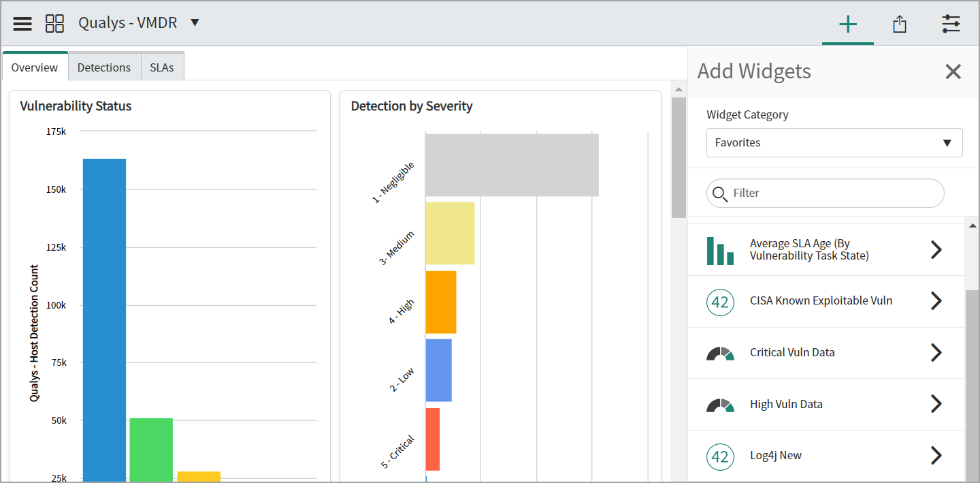Open the Widget Category Favorites dropdown
Screen dimensions: 980x483
point(834,142)
